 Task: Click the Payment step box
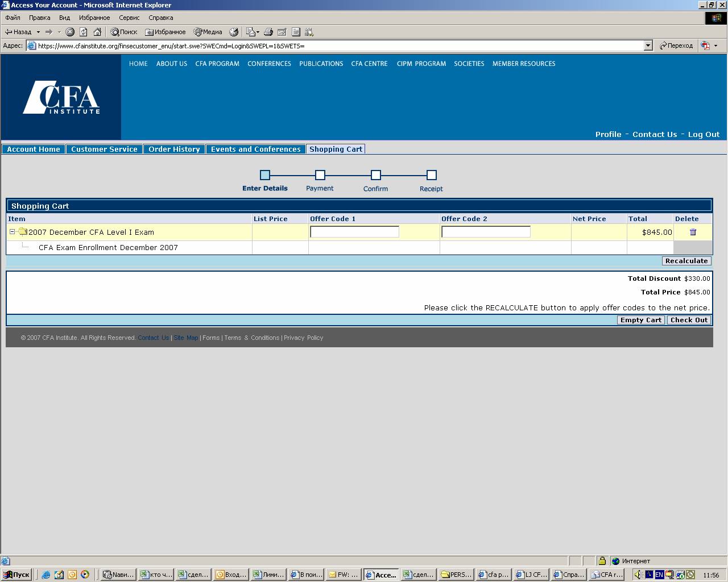pyautogui.click(x=320, y=175)
